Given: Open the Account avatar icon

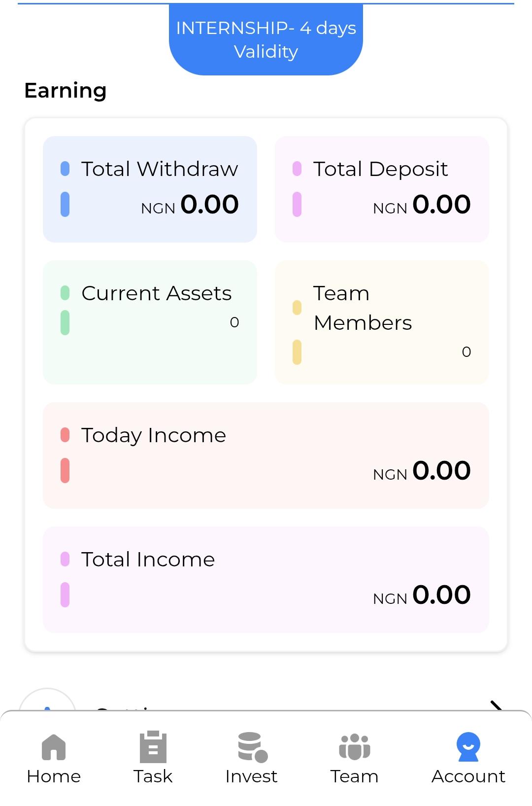Looking at the screenshot, I should 468,747.
